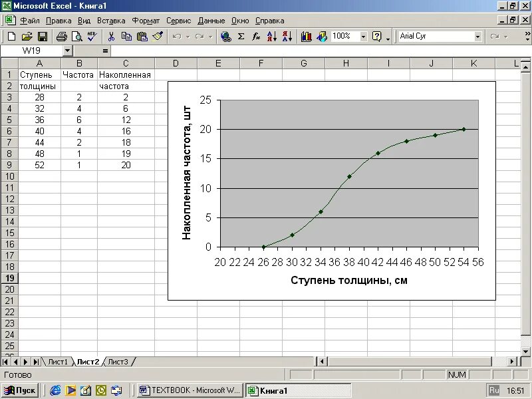Open the Справка menu
532x399 pixels.
[269, 21]
